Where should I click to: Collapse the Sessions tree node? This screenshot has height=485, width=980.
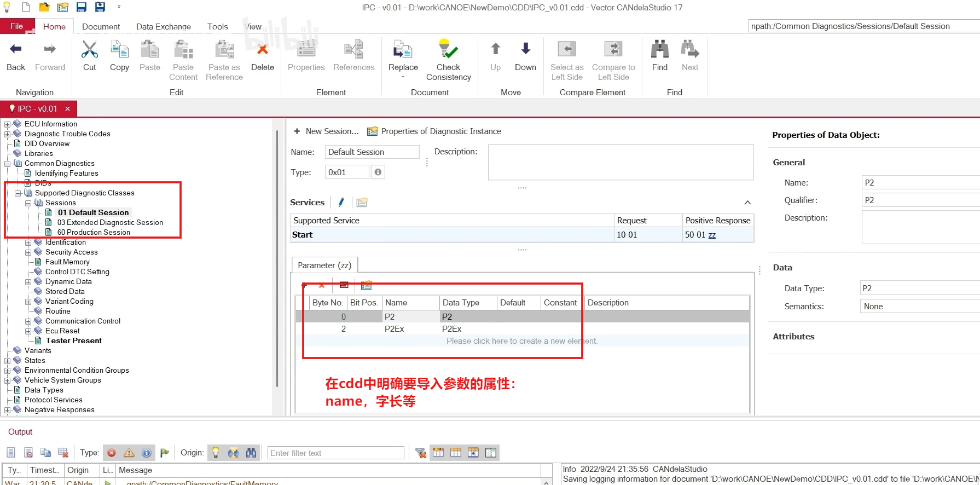[x=28, y=203]
